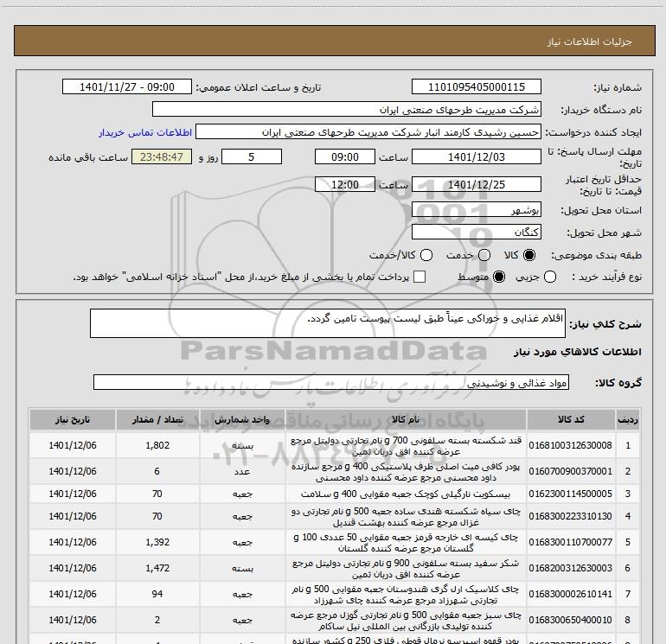Click the پودر کافی میت item name
The width and height of the screenshot is (666, 644).
(x=406, y=472)
